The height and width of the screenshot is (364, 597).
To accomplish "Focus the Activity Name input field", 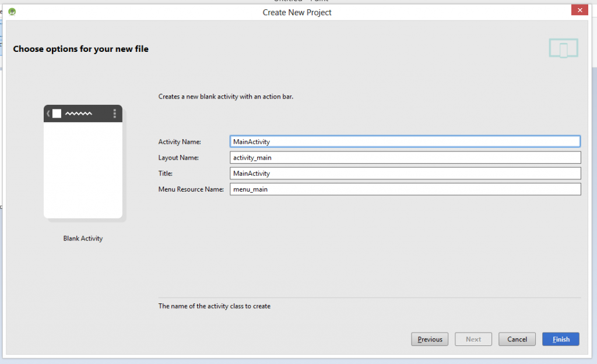I will click(x=405, y=142).
